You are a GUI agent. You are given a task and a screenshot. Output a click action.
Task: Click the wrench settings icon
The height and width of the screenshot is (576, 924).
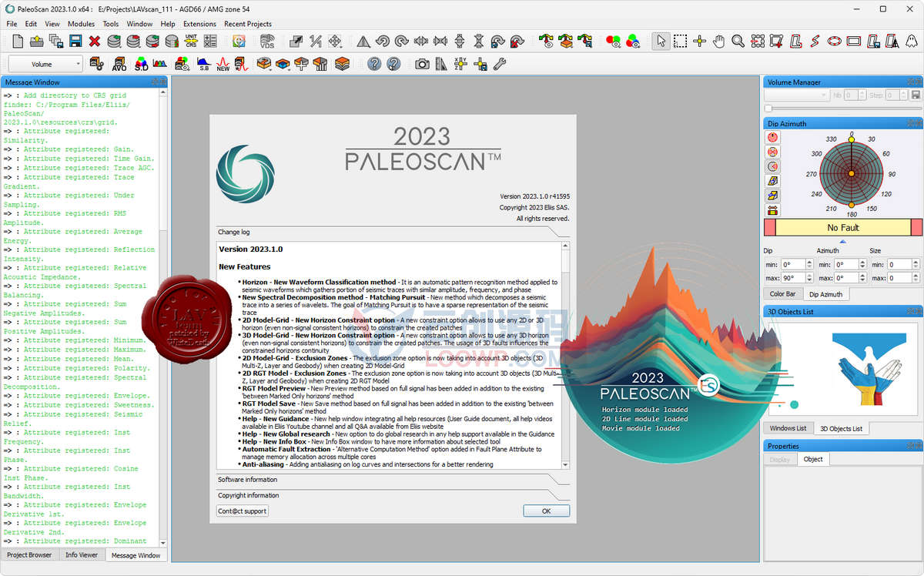click(499, 64)
